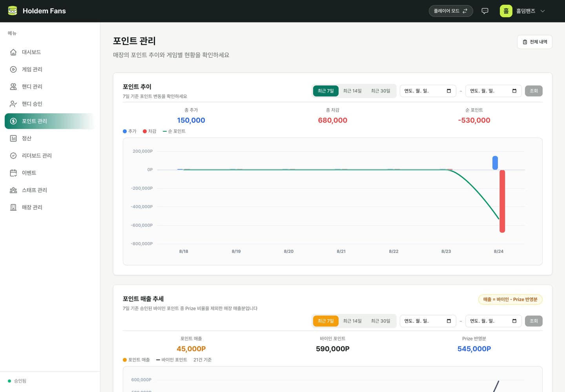This screenshot has width=565, height=392.
Task: Click the bar chart icon beside 정산
Action: coord(13,138)
